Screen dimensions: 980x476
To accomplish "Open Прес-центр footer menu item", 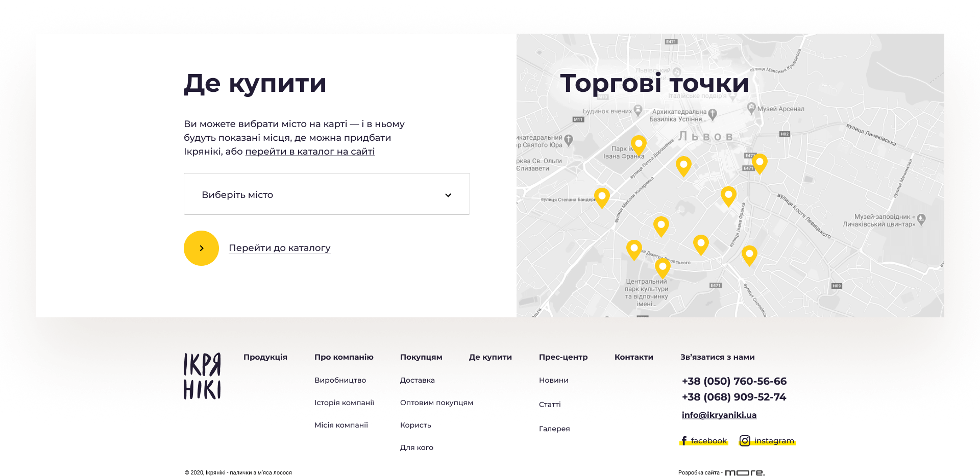I will point(563,357).
